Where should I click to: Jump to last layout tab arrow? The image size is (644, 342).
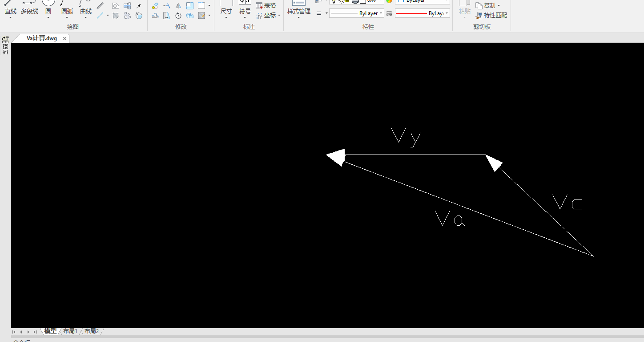click(x=35, y=332)
